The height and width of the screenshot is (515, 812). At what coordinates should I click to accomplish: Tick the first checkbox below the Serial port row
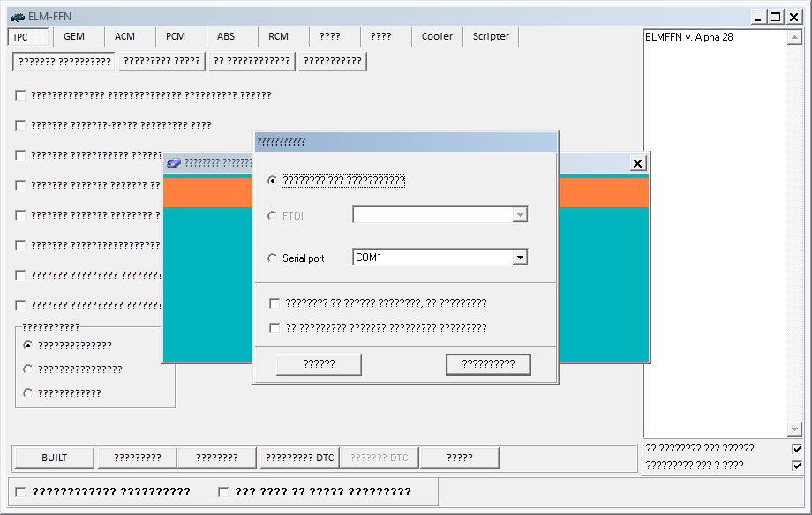(275, 303)
